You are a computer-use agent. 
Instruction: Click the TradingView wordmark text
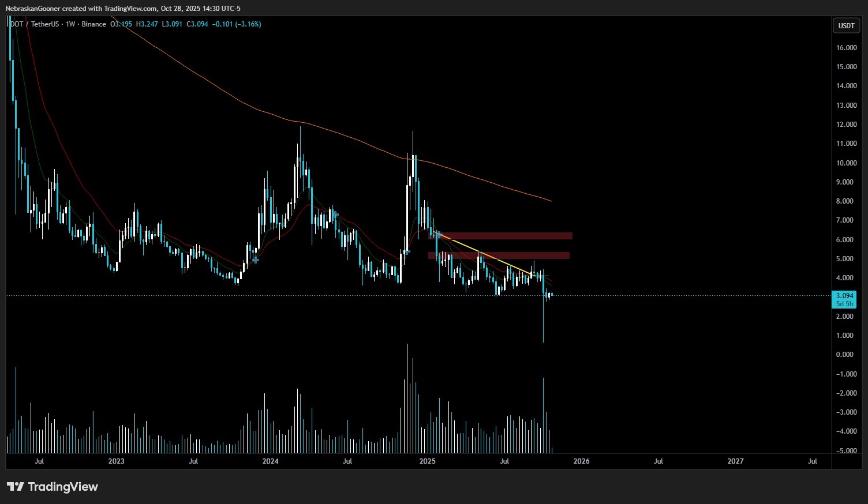(63, 487)
